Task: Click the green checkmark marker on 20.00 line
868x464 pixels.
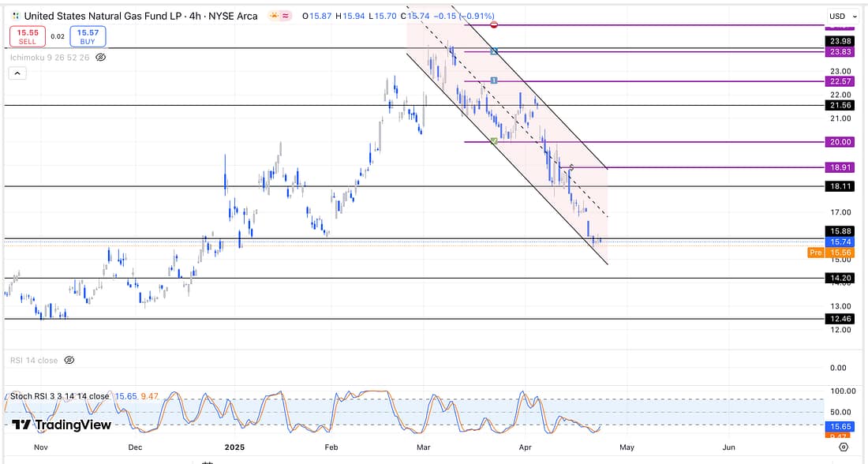Action: pyautogui.click(x=494, y=141)
